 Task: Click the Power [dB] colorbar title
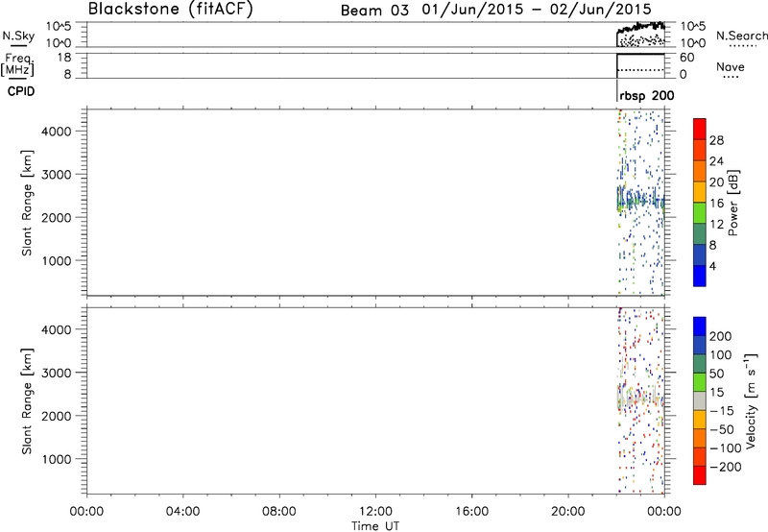pyautogui.click(x=732, y=203)
